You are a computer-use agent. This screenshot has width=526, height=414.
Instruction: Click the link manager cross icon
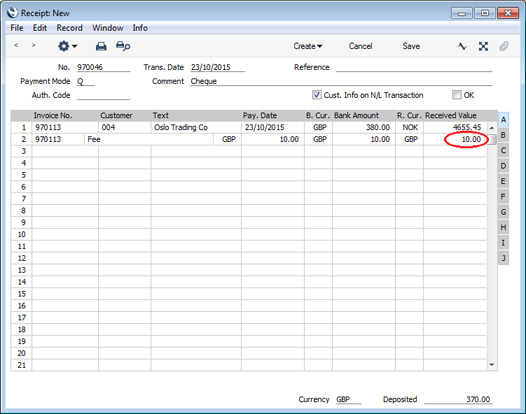(483, 46)
